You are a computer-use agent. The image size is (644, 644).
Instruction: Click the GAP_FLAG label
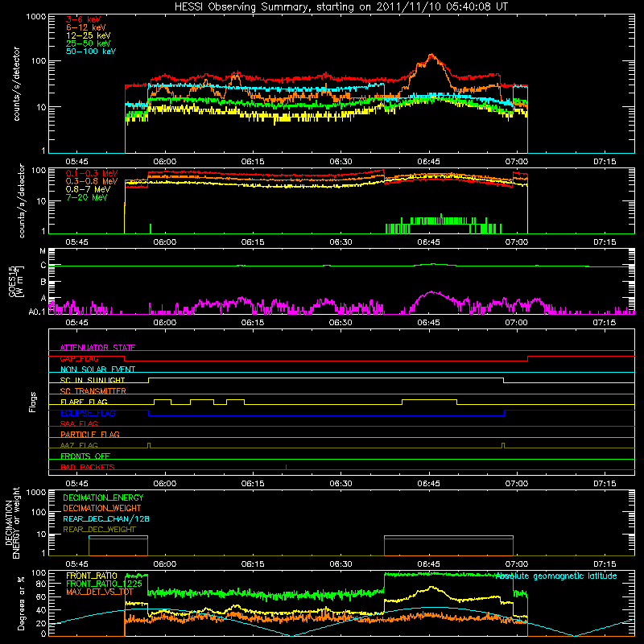79,358
